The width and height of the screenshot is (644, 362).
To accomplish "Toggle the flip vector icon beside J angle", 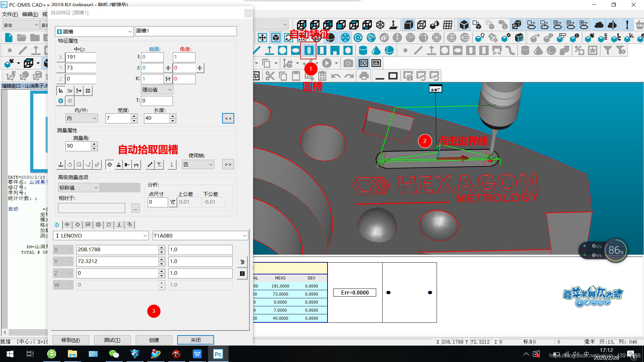I will point(200,68).
